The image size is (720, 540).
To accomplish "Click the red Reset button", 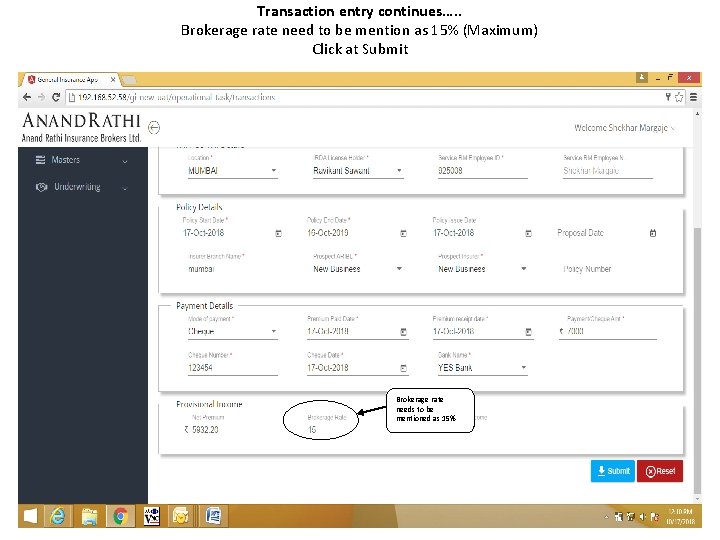I will pyautogui.click(x=660, y=471).
